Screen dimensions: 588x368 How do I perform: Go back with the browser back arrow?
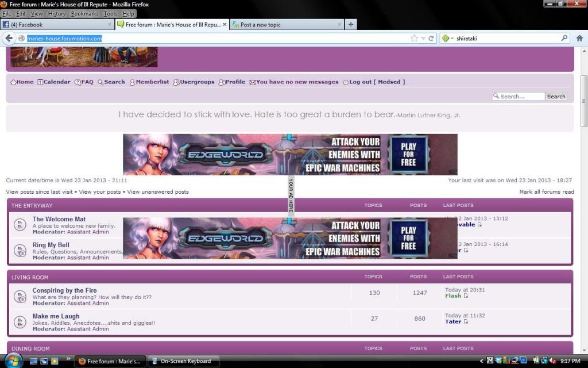pyautogui.click(x=9, y=38)
